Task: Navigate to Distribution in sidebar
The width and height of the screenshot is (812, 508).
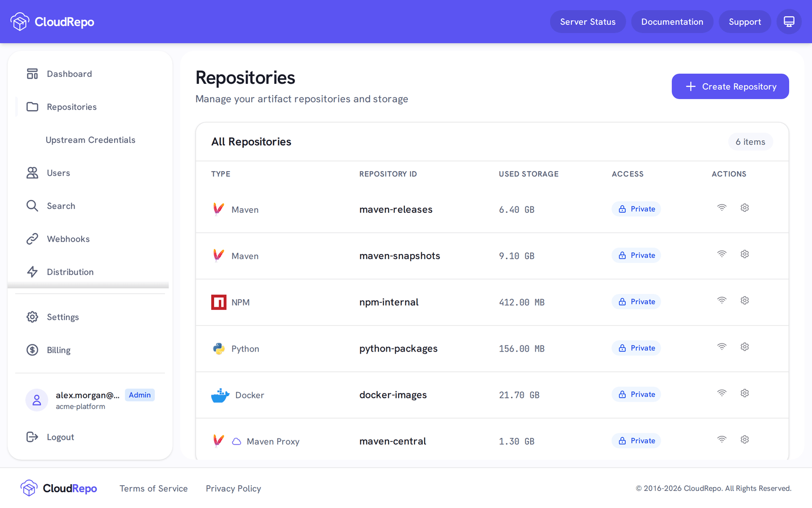Action: point(90,272)
